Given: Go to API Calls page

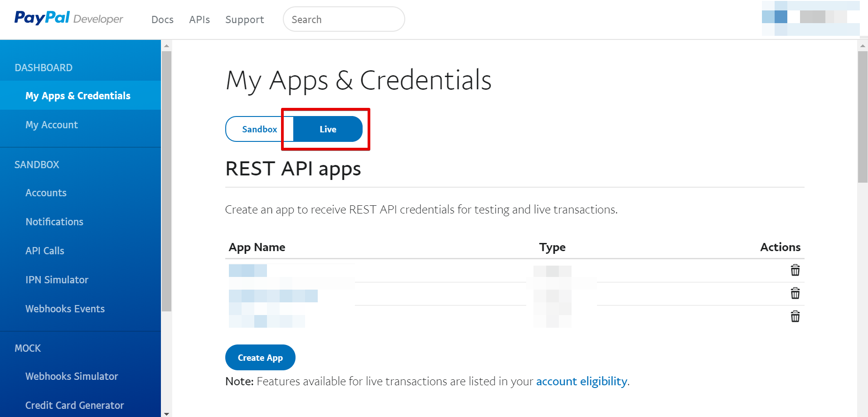Looking at the screenshot, I should coord(45,251).
